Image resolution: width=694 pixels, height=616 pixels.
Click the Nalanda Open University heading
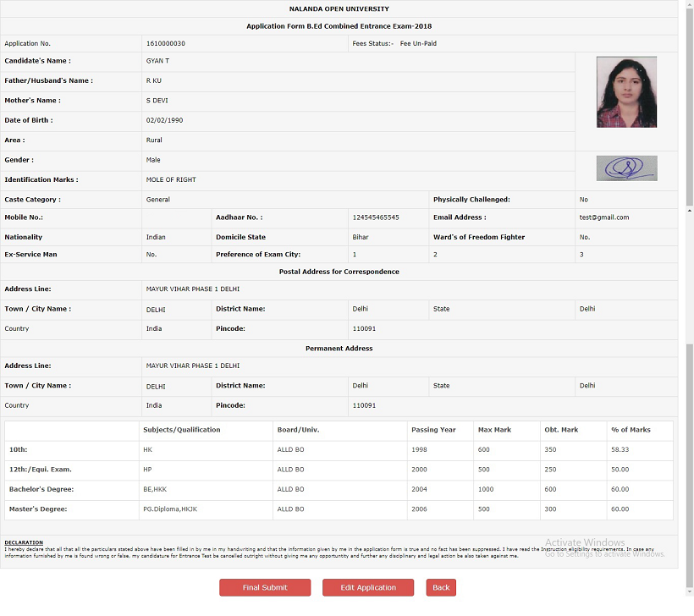point(339,8)
